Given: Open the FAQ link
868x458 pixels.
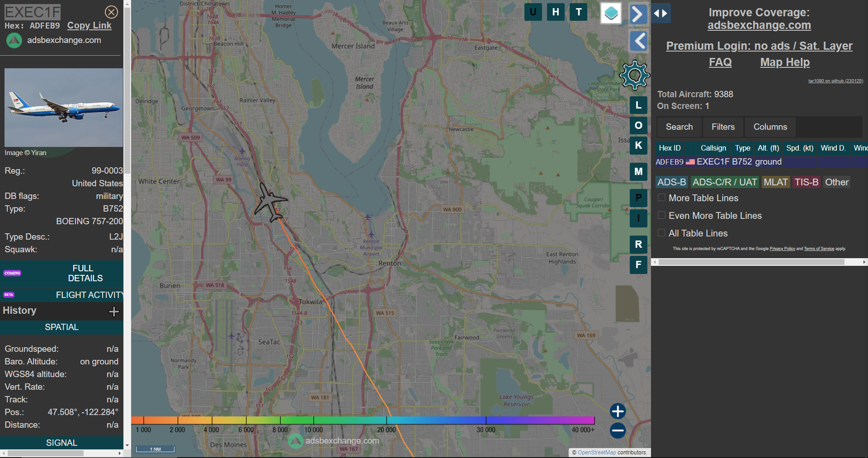Looking at the screenshot, I should point(720,62).
